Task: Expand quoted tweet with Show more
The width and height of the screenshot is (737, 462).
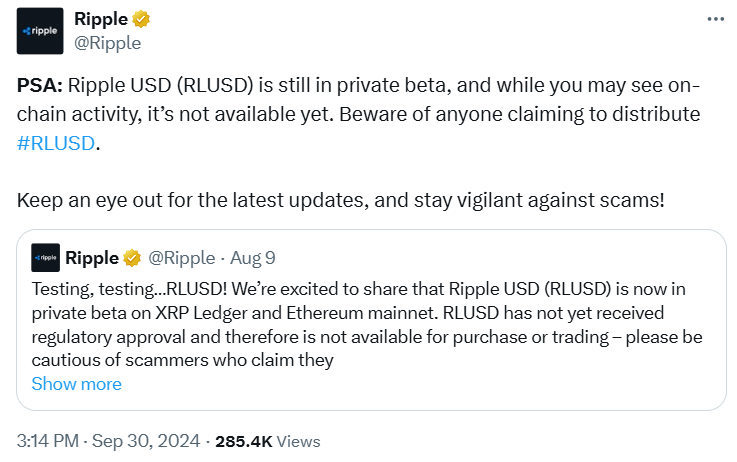Action: [x=76, y=384]
